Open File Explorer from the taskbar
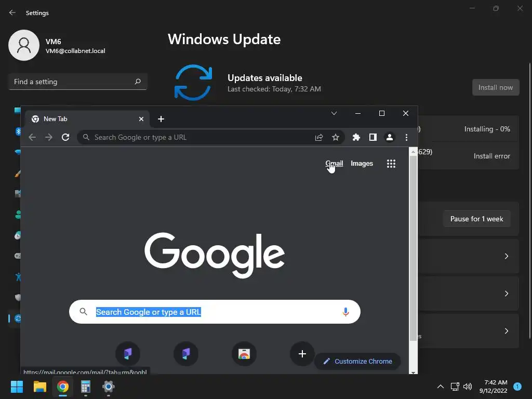The height and width of the screenshot is (399, 532). (x=39, y=387)
